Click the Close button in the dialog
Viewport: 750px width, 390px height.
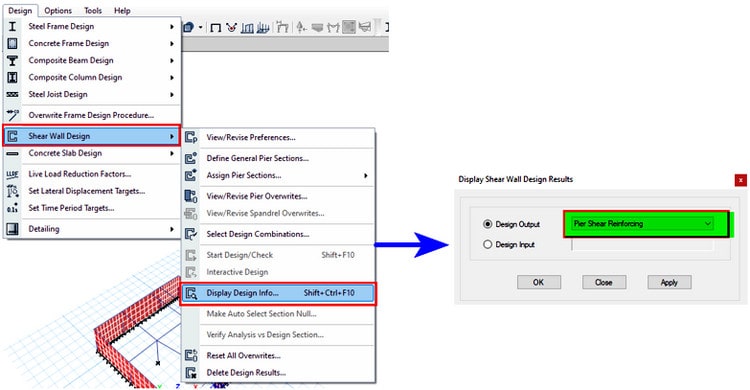click(x=604, y=282)
